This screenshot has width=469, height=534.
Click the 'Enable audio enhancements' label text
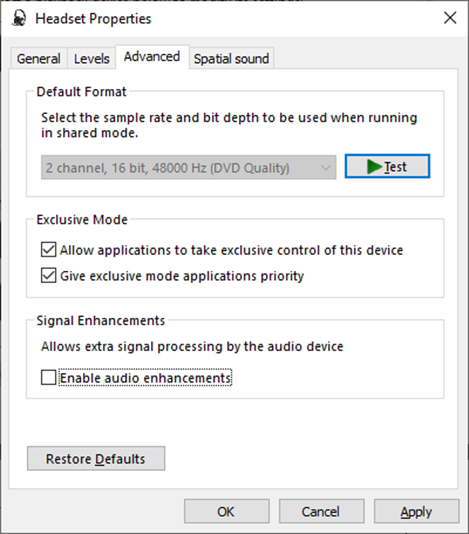(145, 378)
